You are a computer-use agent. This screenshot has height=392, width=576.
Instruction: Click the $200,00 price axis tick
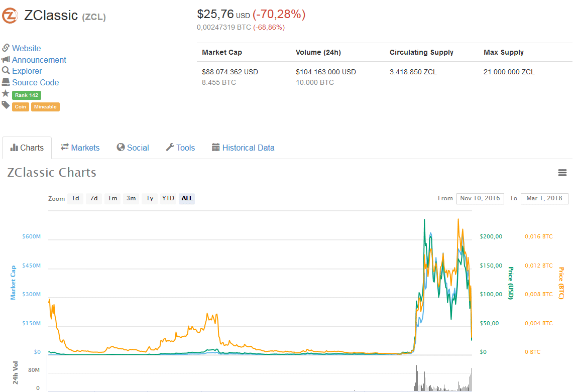point(491,236)
